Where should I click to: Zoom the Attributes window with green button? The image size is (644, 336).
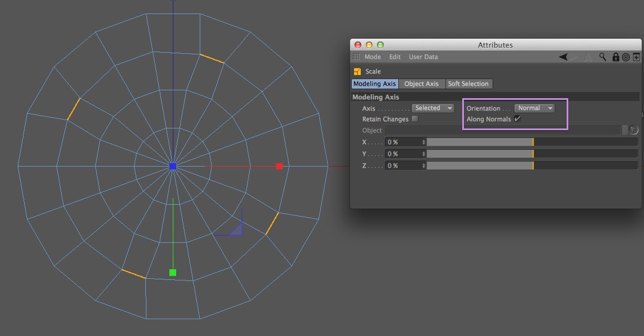tap(380, 45)
